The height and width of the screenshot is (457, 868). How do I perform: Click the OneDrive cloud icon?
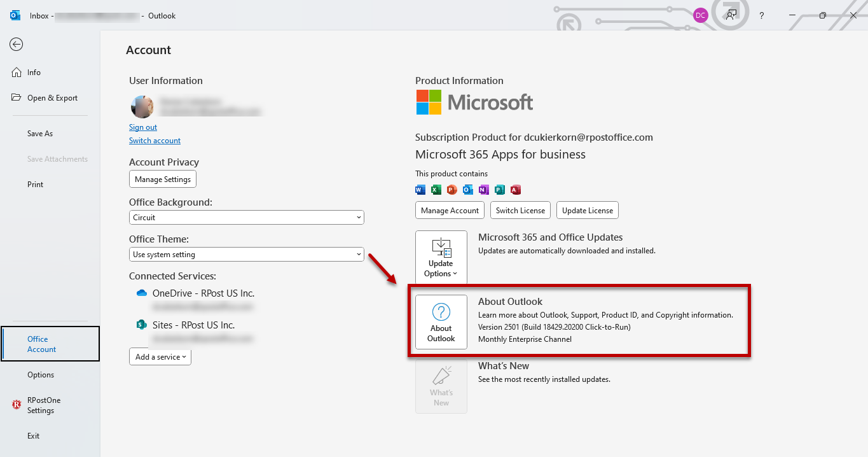coord(142,293)
